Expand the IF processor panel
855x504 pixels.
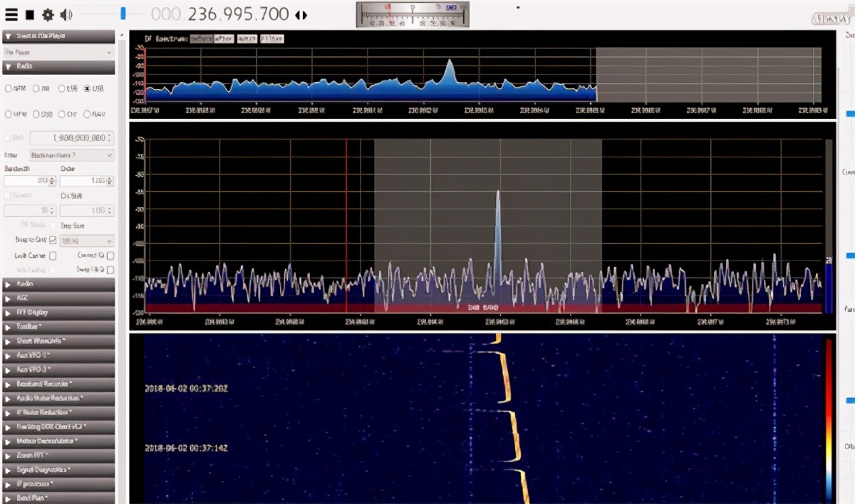pos(58,484)
